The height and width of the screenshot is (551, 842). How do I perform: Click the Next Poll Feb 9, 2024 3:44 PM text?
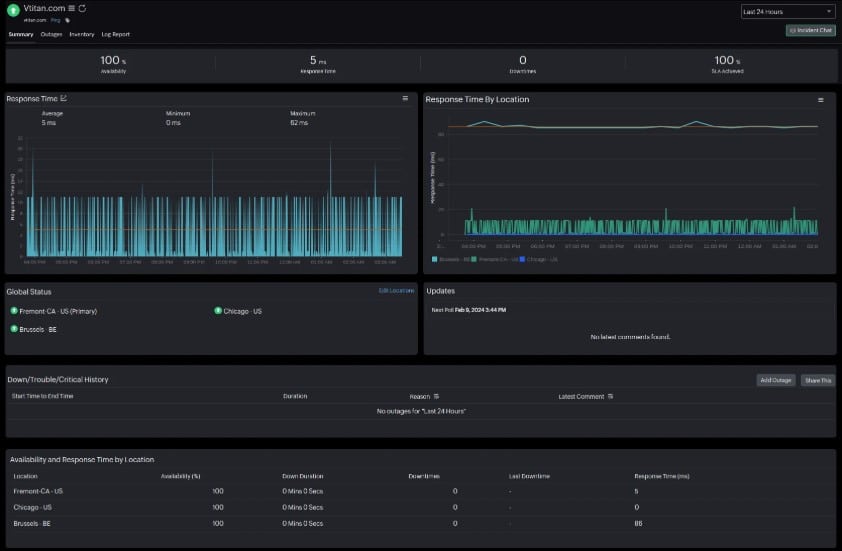[x=469, y=310]
